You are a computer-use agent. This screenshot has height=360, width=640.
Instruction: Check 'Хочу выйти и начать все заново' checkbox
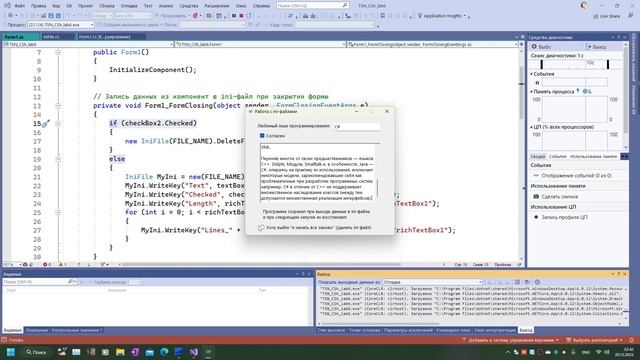click(x=261, y=228)
